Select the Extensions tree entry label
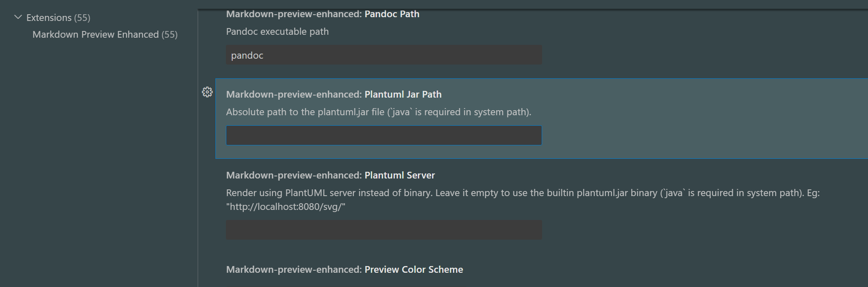868x287 pixels. (49, 18)
